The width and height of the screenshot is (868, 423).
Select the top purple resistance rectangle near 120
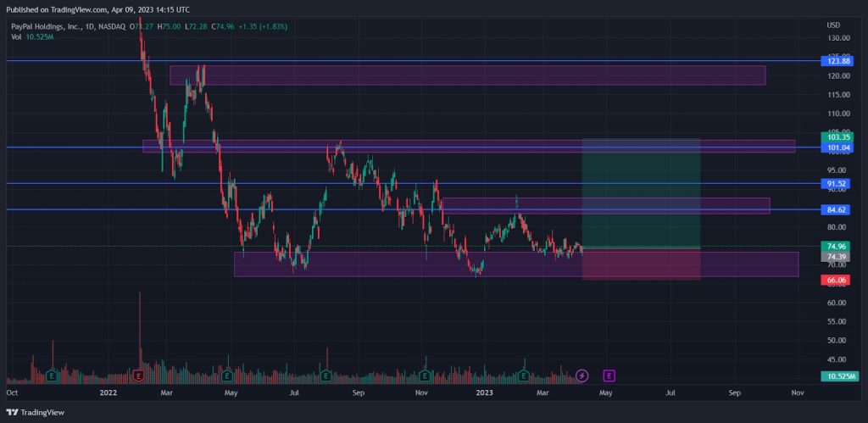coord(468,75)
